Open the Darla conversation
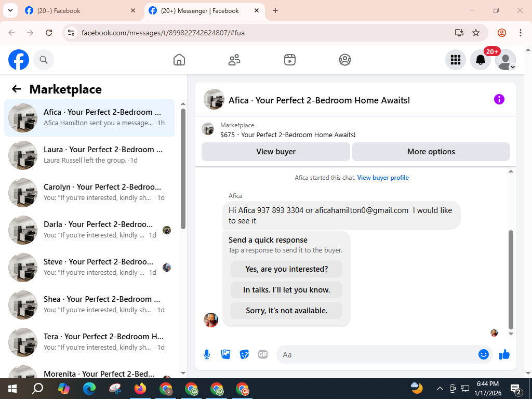Image resolution: width=532 pixels, height=399 pixels. [x=89, y=230]
